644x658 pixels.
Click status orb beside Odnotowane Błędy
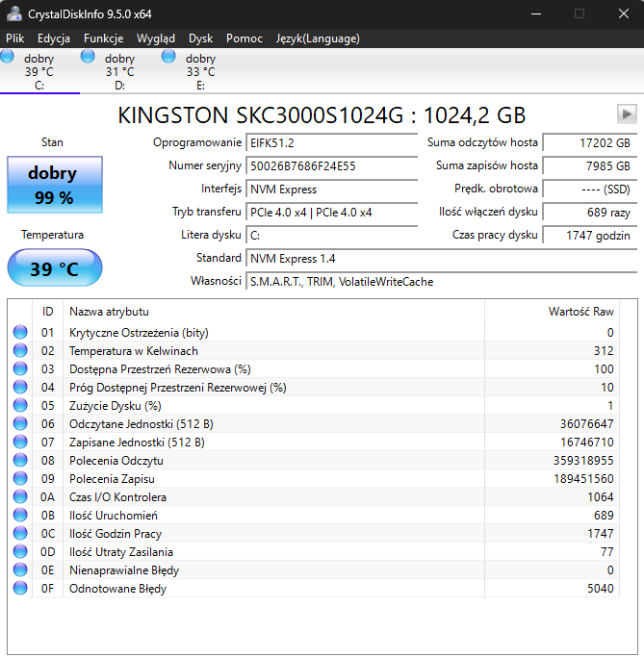point(20,589)
